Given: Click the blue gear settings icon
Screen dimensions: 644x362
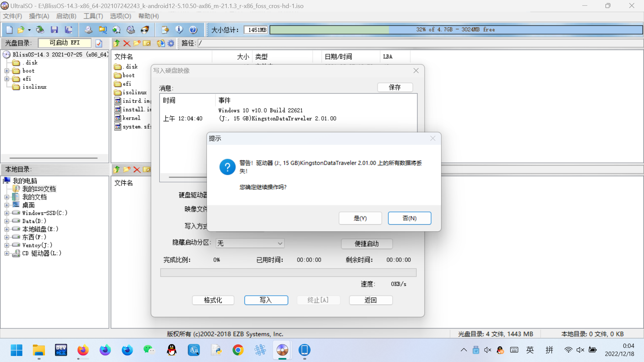Looking at the screenshot, I should click(171, 43).
